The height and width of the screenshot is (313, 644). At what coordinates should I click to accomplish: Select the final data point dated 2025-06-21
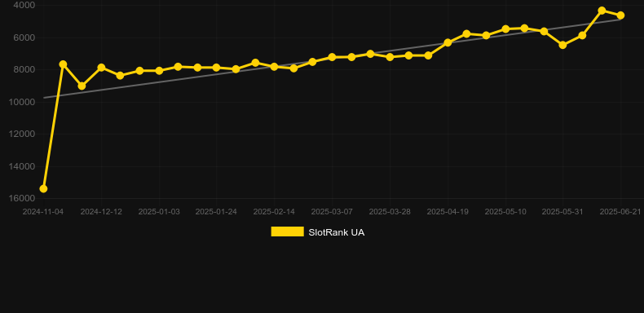point(620,15)
